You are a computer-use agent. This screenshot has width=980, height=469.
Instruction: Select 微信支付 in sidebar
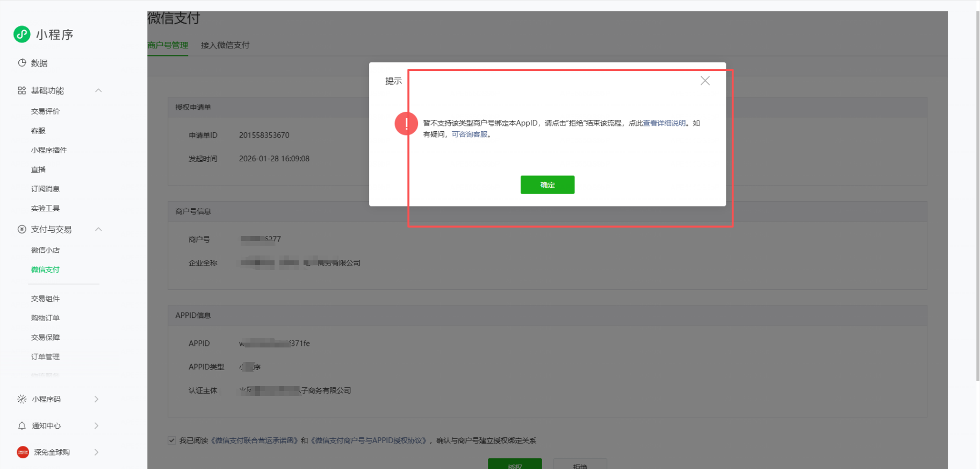tap(45, 269)
